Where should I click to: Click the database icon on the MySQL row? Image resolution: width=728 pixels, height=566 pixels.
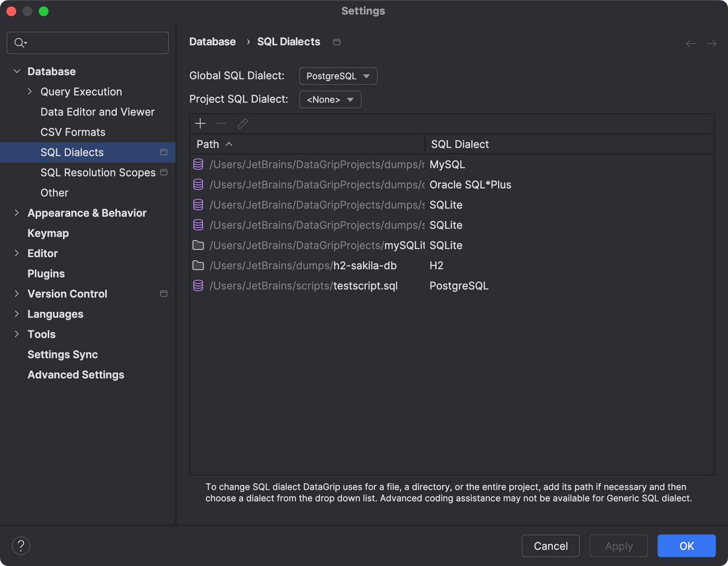198,165
